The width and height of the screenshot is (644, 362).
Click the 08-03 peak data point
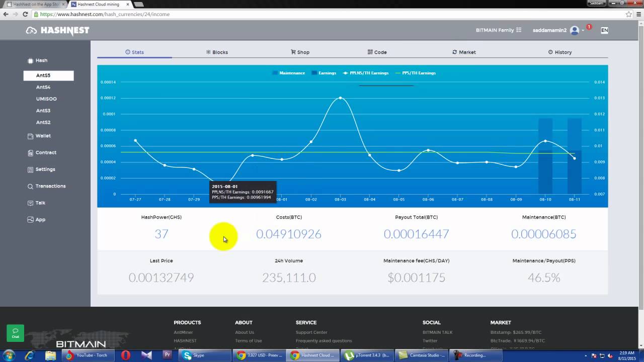click(x=340, y=98)
